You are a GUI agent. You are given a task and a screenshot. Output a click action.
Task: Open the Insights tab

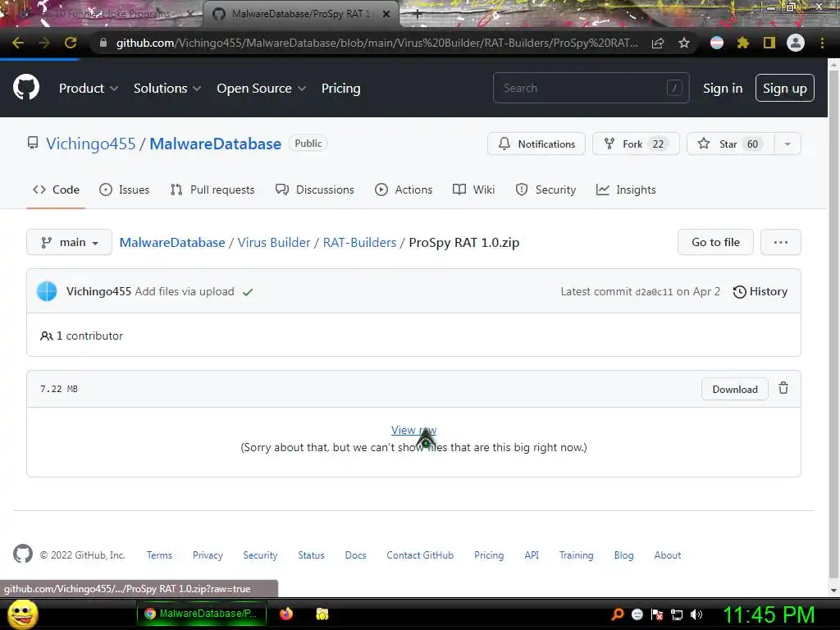pos(626,189)
